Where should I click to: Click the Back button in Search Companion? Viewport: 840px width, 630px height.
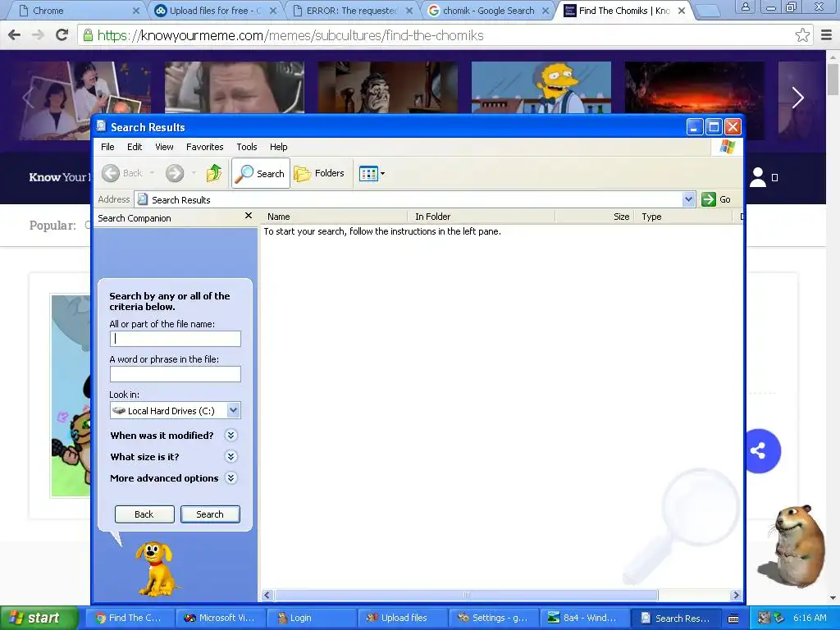point(144,514)
